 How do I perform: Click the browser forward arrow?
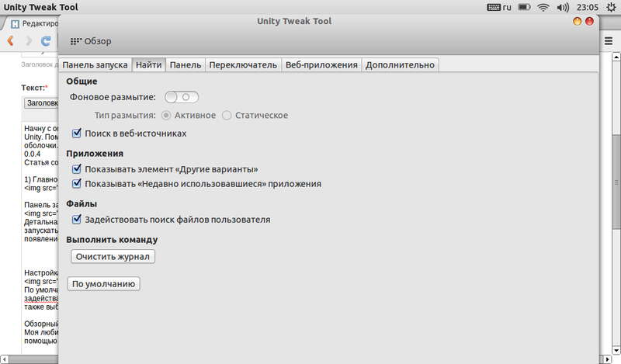(29, 40)
